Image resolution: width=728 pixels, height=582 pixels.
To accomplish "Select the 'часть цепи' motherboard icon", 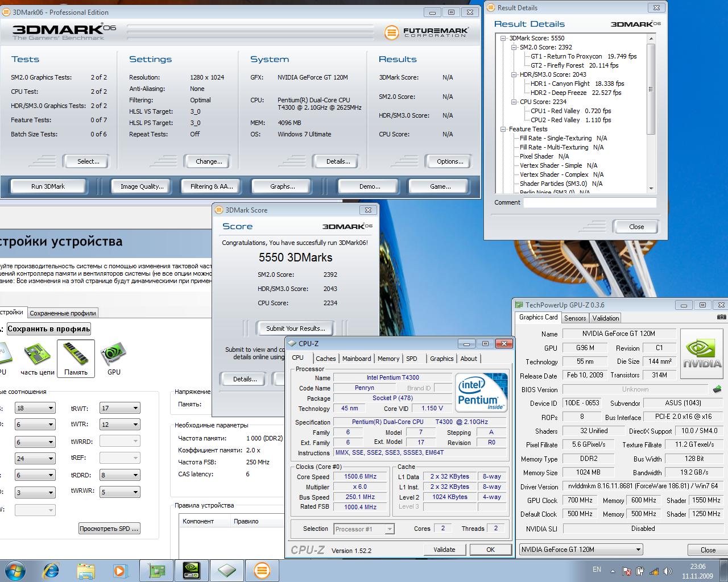I will coord(37,359).
